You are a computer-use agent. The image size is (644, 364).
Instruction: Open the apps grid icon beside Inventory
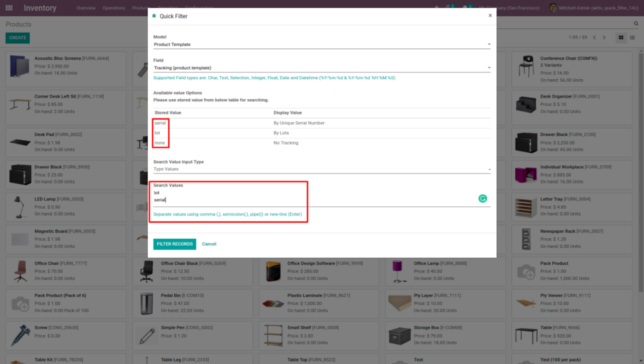click(8, 8)
